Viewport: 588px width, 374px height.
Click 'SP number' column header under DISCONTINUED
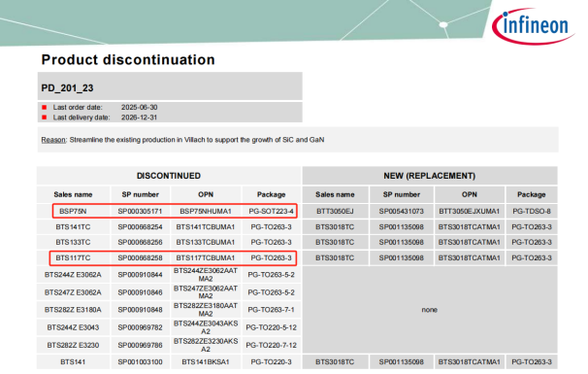[141, 194]
